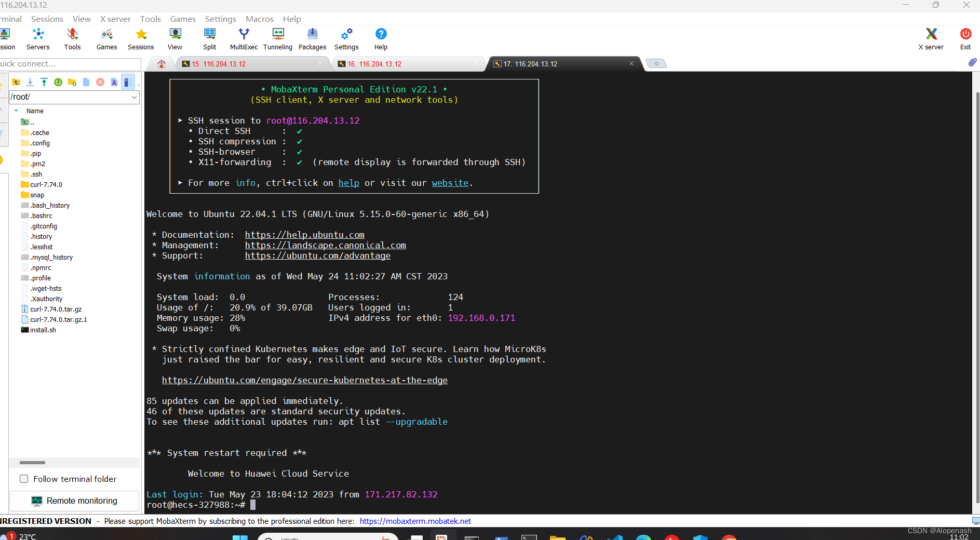The image size is (980, 540).
Task: Toggle the SFTP sidebar view mode icon
Action: coord(128,82)
